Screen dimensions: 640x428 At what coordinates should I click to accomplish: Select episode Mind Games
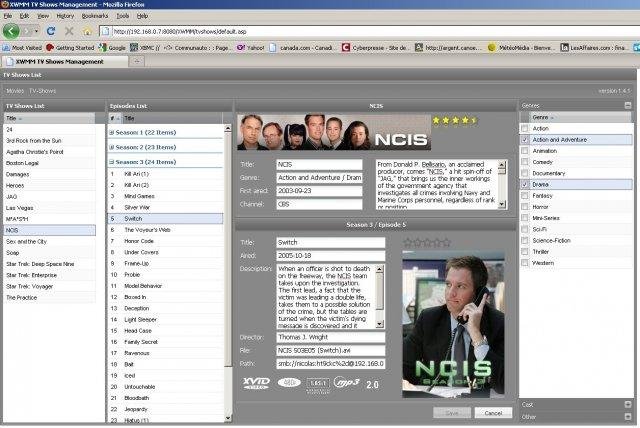pos(165,196)
